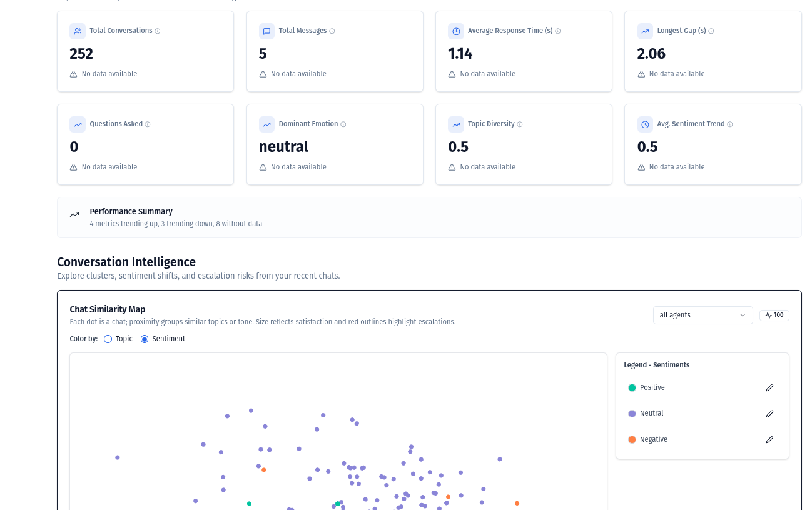Click the Dominant Emotion trend icon
The image size is (812, 510).
(x=266, y=124)
